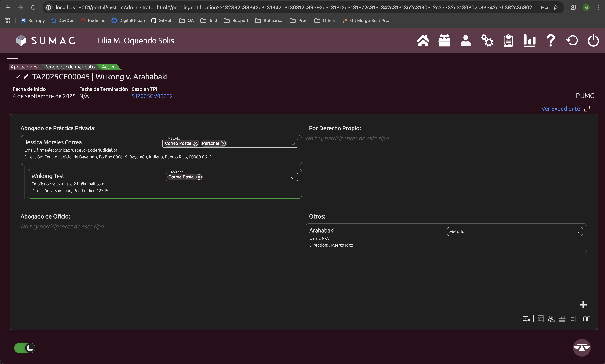Click the split view columns icon

point(587,319)
